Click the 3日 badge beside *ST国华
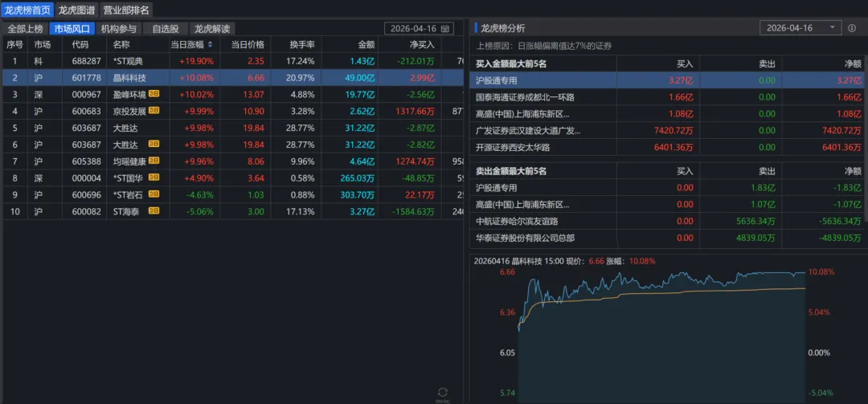The image size is (868, 404). click(154, 177)
